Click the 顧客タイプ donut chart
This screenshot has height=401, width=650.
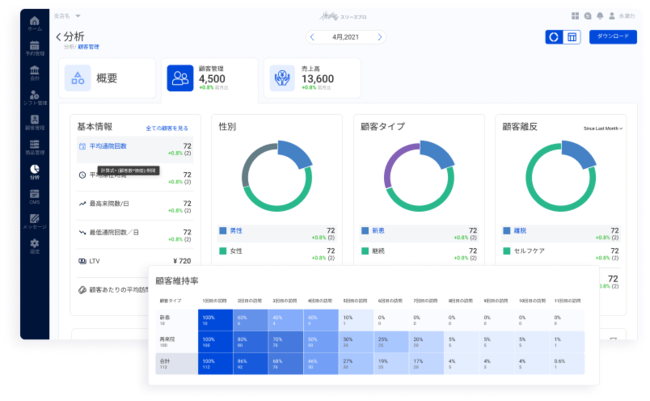(419, 176)
